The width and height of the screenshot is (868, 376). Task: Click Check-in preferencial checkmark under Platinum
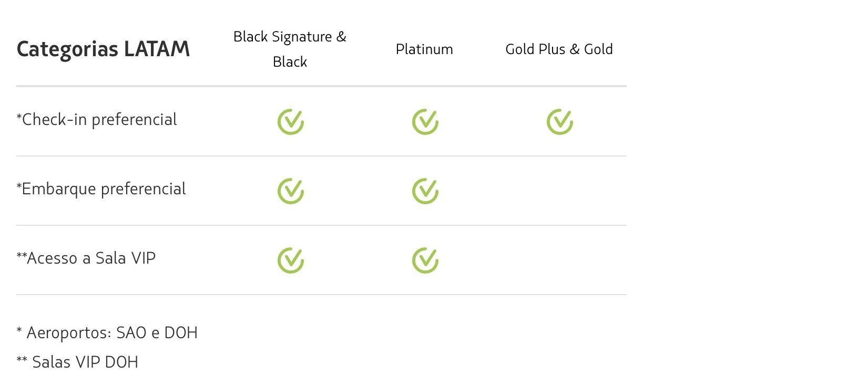point(425,122)
